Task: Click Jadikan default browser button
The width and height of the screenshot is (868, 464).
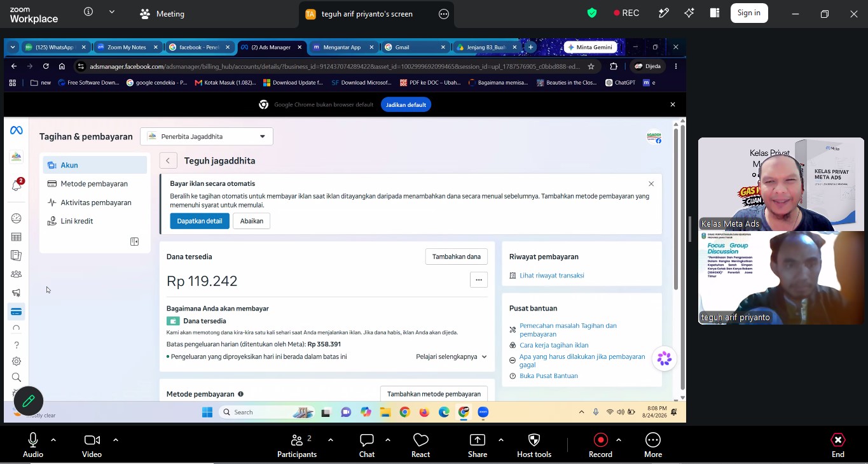Action: click(x=406, y=104)
